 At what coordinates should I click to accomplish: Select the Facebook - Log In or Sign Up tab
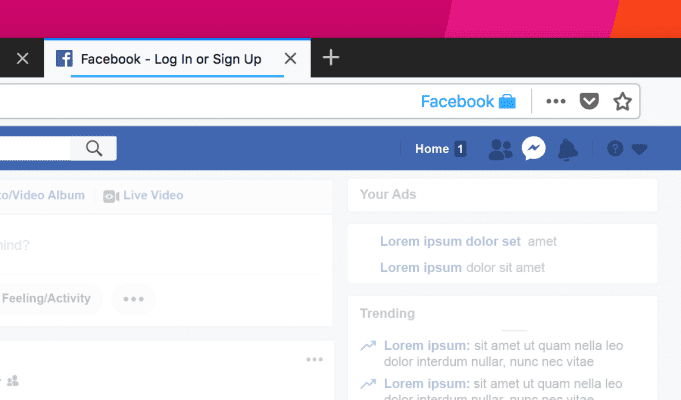pos(177,59)
